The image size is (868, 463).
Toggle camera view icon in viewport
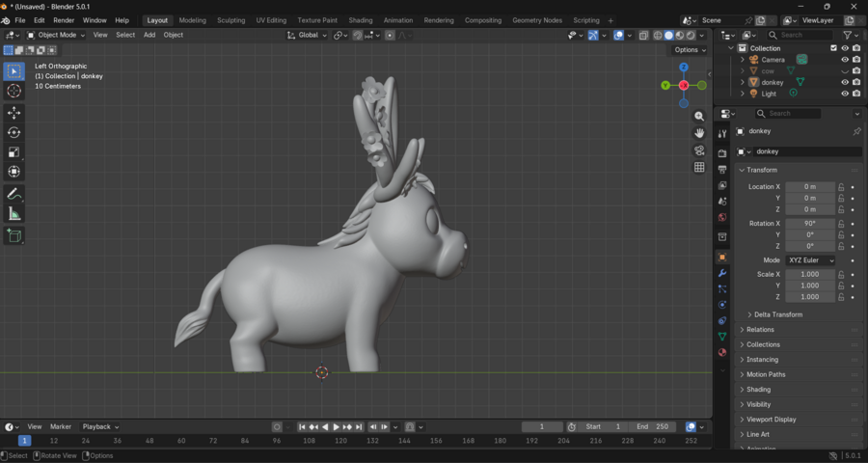(x=699, y=150)
